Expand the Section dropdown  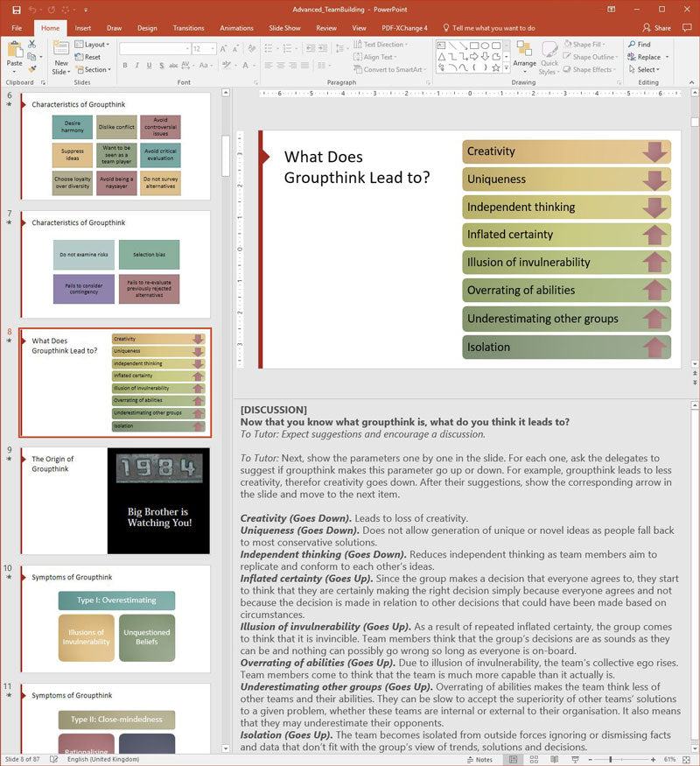pyautogui.click(x=94, y=70)
